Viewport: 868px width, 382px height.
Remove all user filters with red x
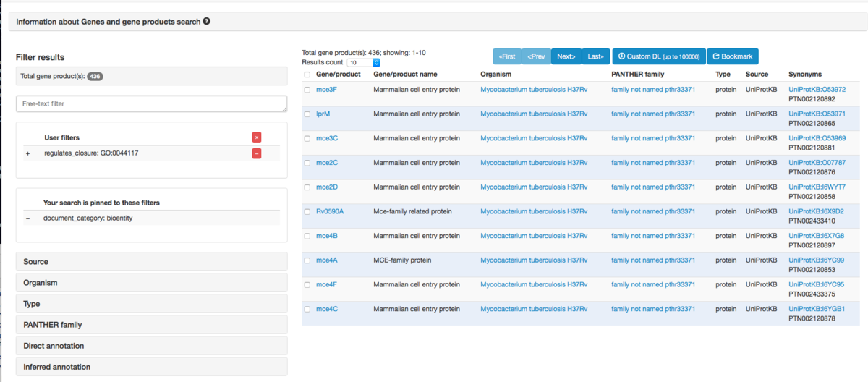(x=257, y=137)
